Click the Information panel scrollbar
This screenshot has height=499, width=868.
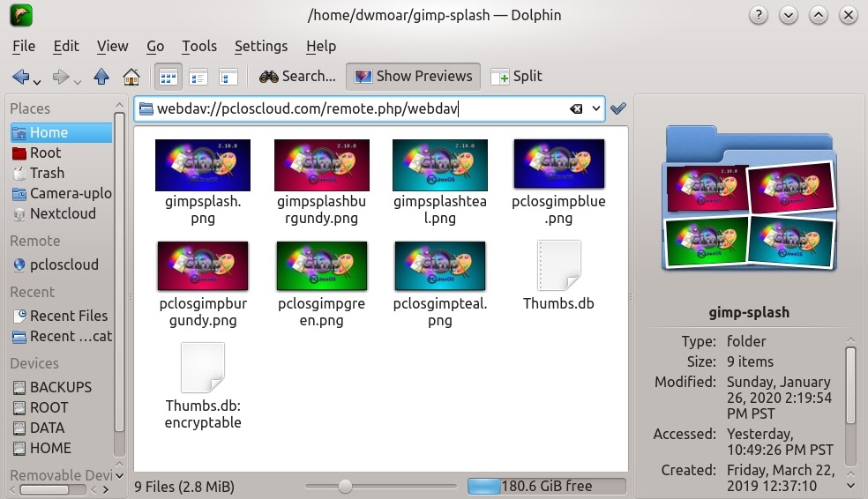pyautogui.click(x=851, y=385)
